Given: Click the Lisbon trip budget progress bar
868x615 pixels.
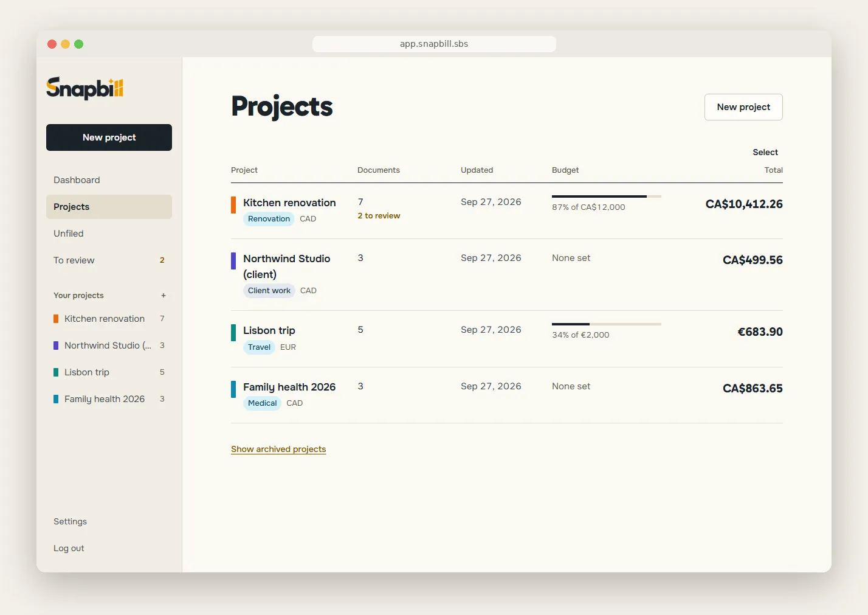Looking at the screenshot, I should pyautogui.click(x=607, y=324).
